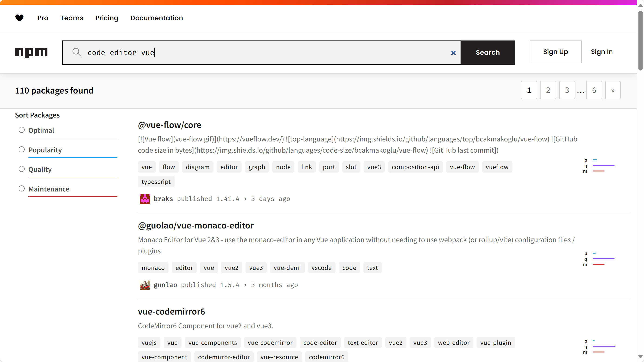
Task: Click the vue-demi keyword tag
Action: pos(287,268)
